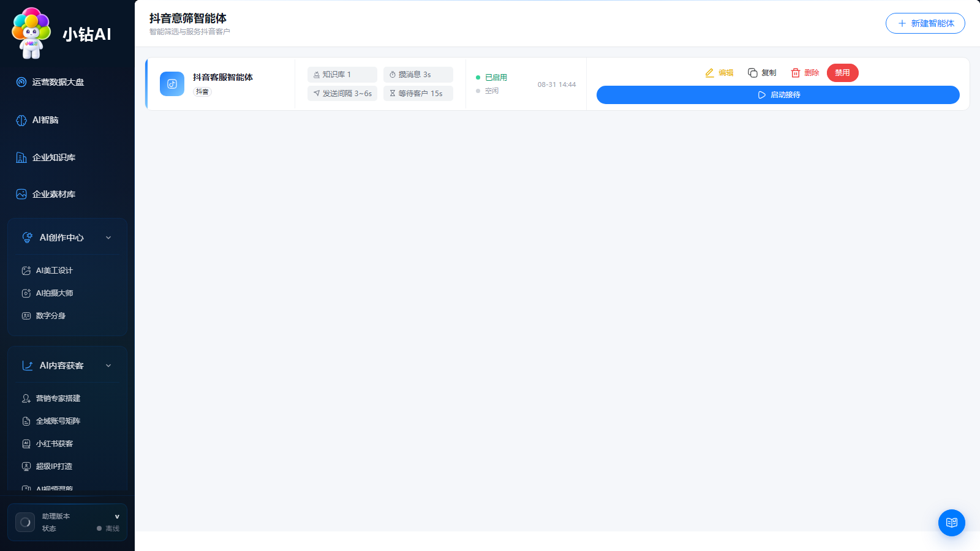Expand the 助理版本 status dropdown arrow
The image size is (980, 551).
pos(117,517)
